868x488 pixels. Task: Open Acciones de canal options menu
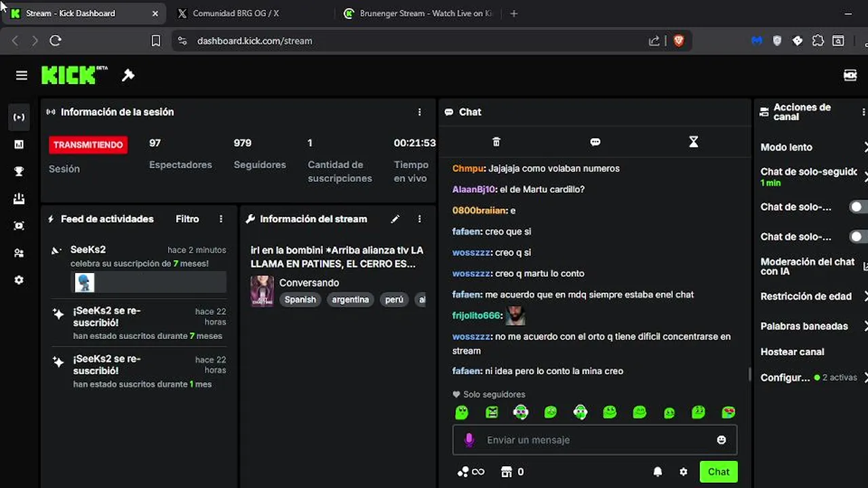click(863, 112)
